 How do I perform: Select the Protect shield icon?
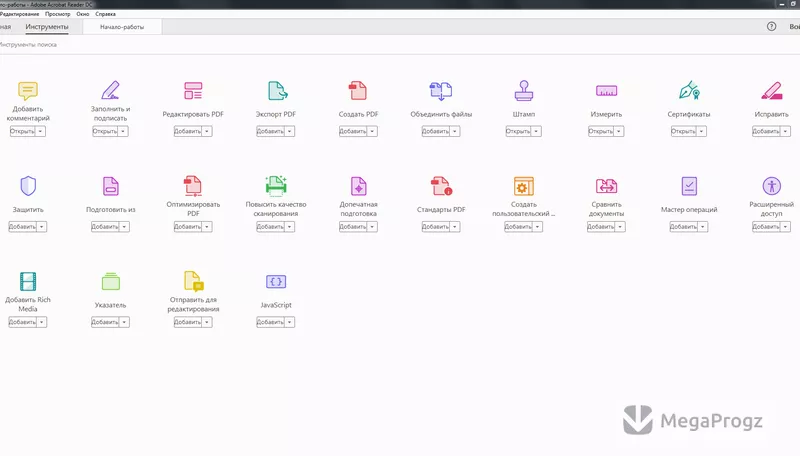click(28, 186)
